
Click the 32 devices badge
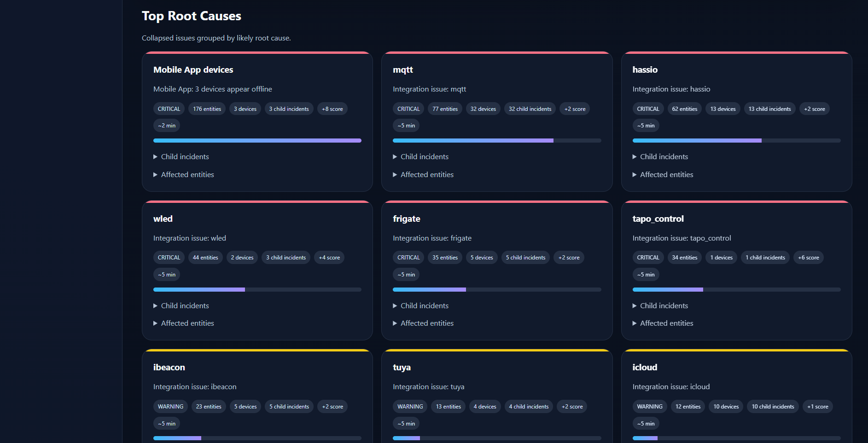(x=483, y=109)
